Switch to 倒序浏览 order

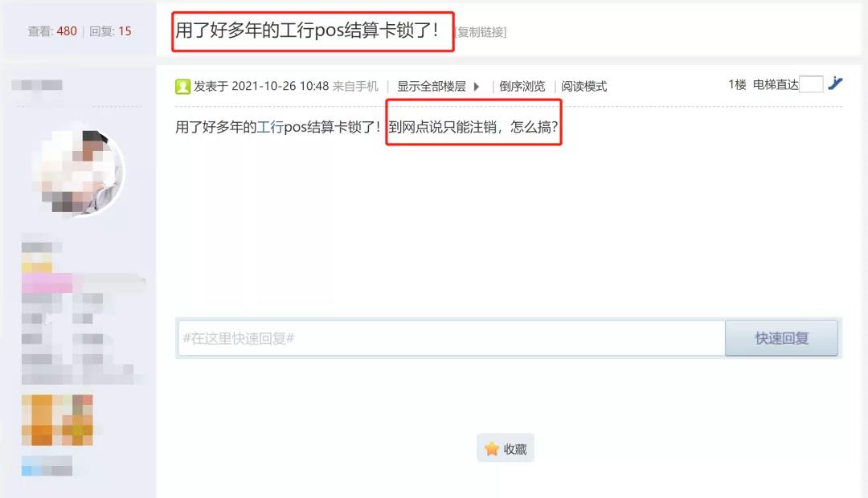(522, 86)
